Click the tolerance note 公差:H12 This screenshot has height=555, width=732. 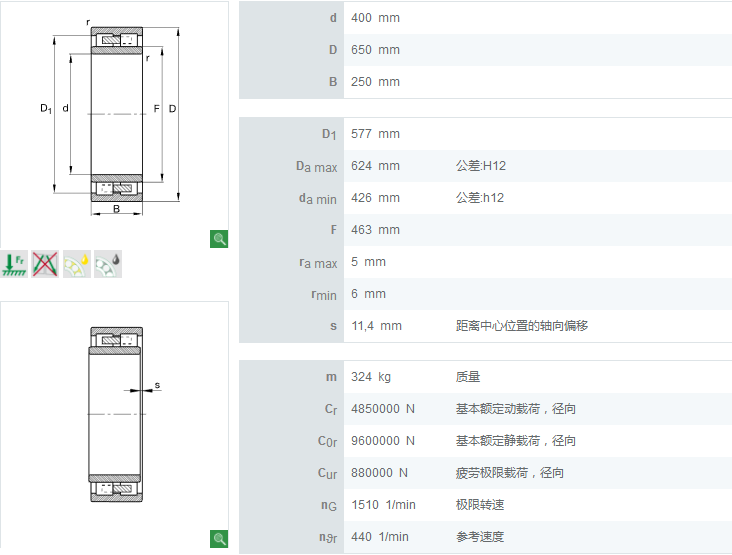tap(481, 166)
